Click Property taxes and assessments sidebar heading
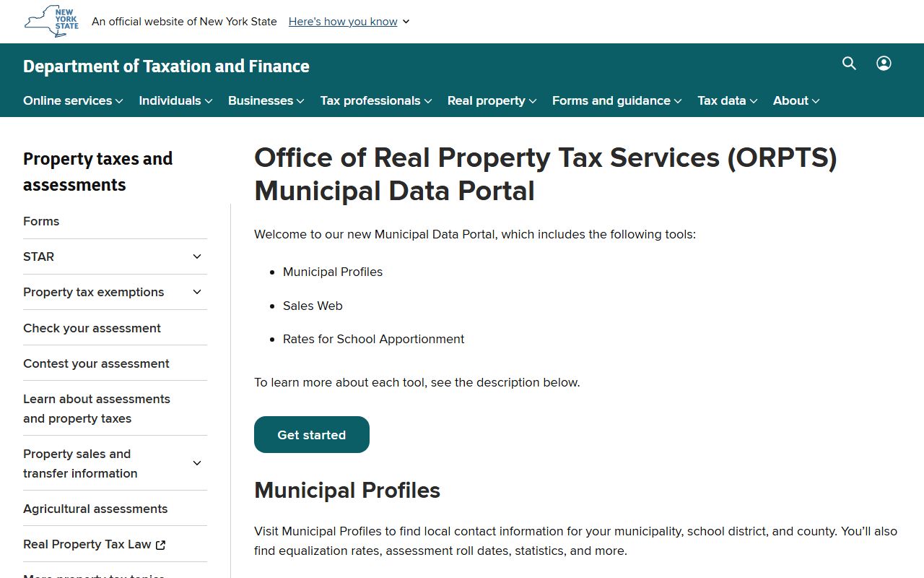The image size is (924, 578). (97, 172)
